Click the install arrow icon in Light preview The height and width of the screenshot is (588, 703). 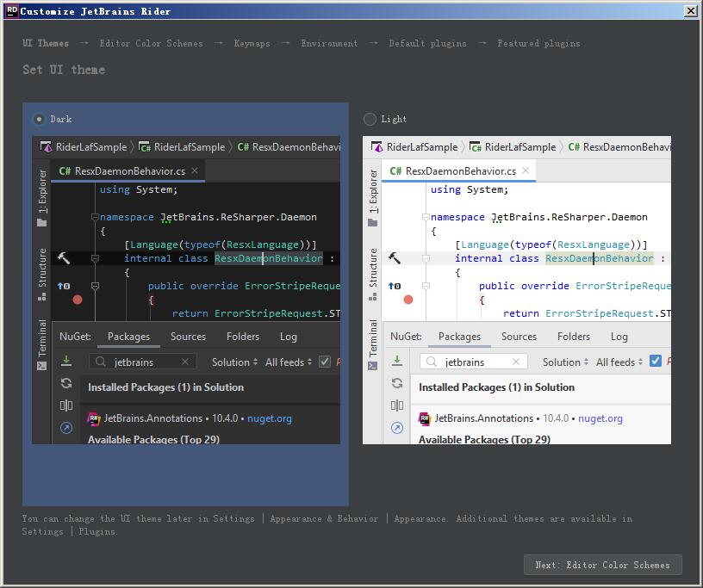coord(397,361)
